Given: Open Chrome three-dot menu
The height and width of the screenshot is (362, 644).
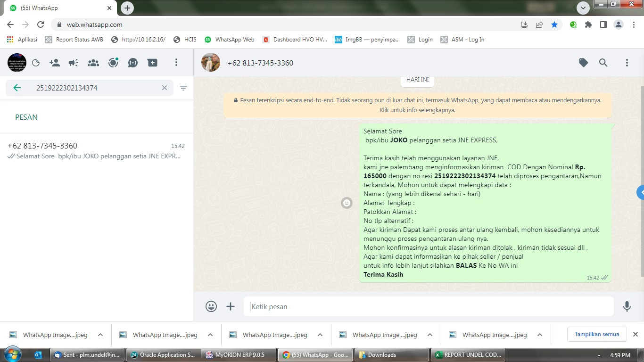Looking at the screenshot, I should pyautogui.click(x=634, y=25).
